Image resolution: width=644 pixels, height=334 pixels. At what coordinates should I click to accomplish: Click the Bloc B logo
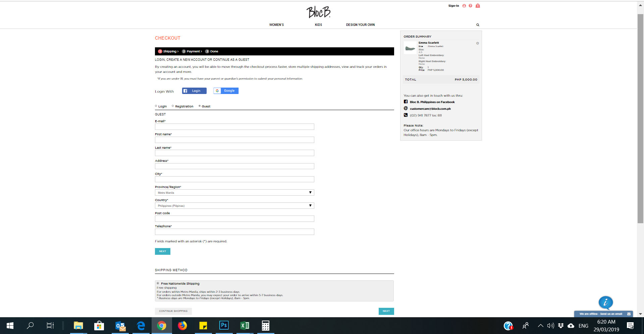point(318,12)
